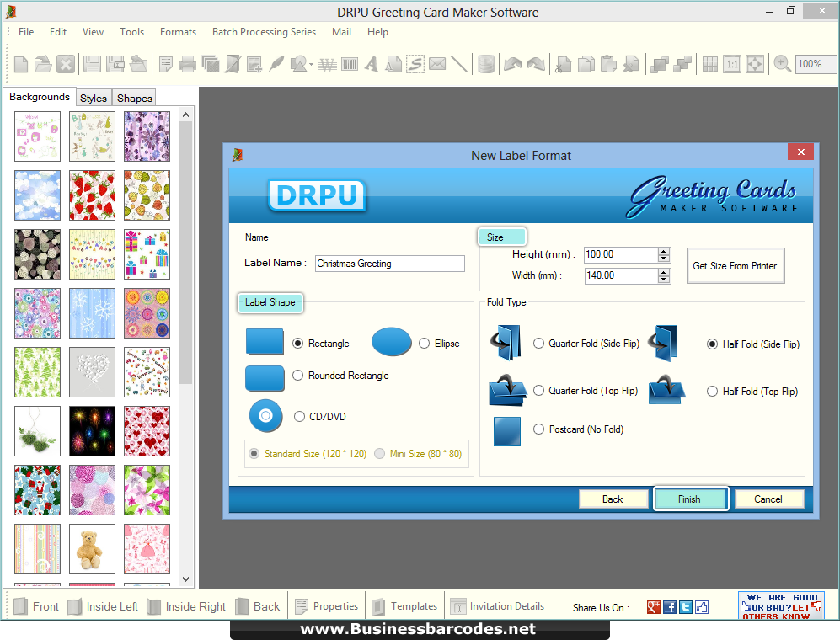This screenshot has width=840, height=640.
Task: Select the Ellipse label shape
Action: 425,344
